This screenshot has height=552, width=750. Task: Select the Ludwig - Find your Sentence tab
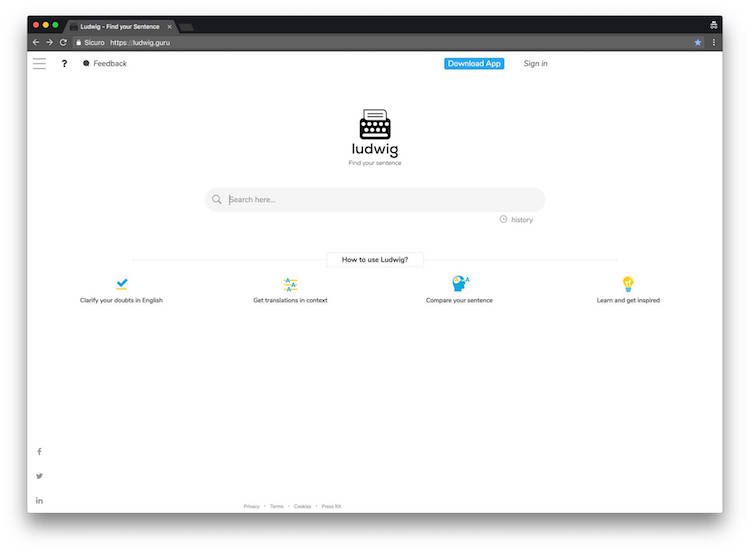pyautogui.click(x=121, y=27)
